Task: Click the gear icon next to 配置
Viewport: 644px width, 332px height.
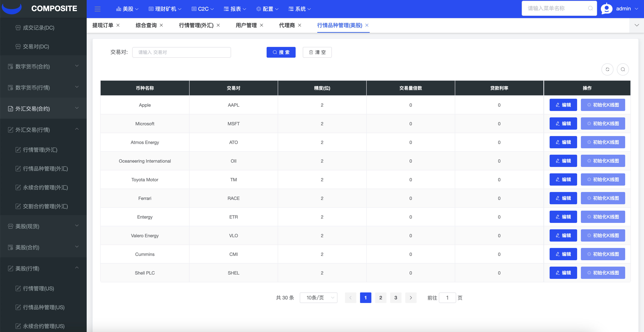Action: pos(259,9)
